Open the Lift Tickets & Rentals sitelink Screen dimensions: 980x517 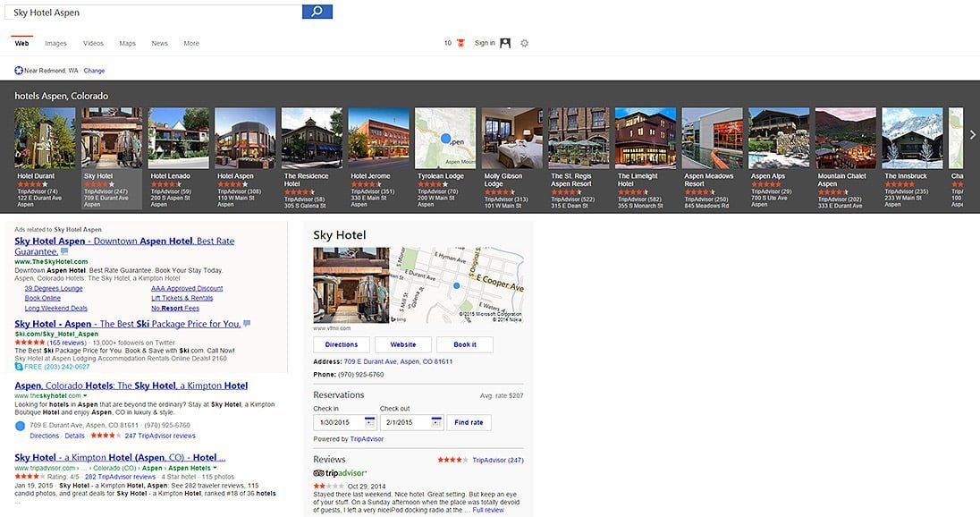click(182, 298)
